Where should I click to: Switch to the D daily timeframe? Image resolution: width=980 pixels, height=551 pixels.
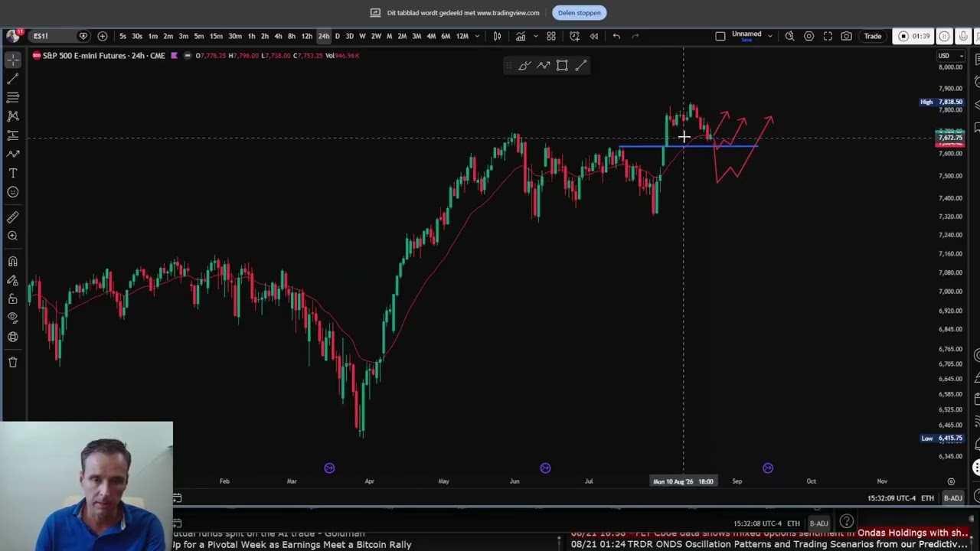click(337, 36)
